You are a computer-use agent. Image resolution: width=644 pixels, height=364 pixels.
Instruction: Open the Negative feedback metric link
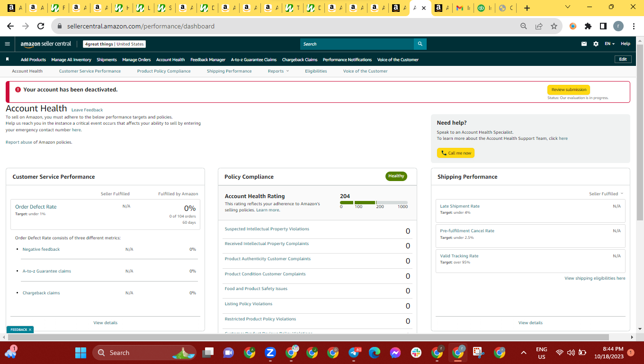[41, 249]
